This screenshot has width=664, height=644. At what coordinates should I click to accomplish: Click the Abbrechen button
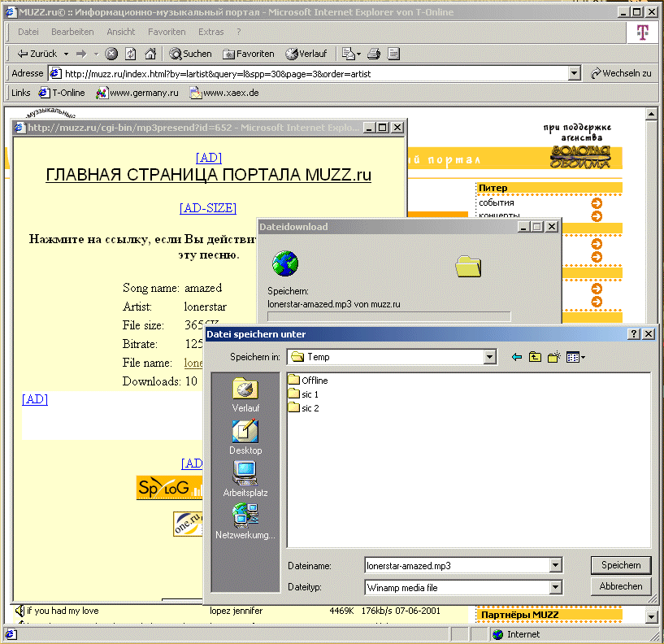click(x=621, y=586)
